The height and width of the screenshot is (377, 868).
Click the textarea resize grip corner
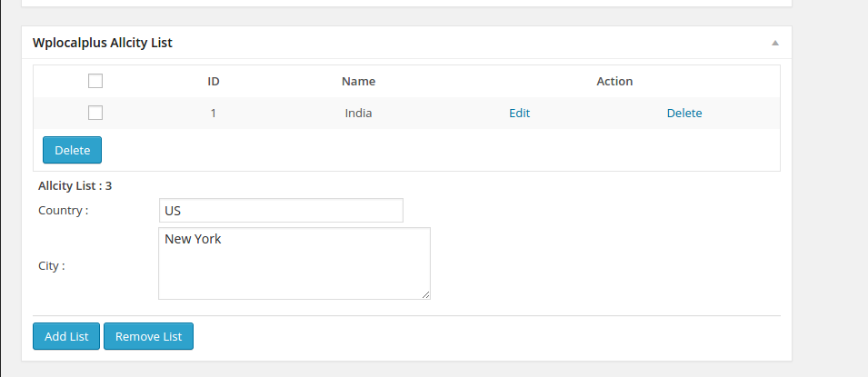tap(425, 295)
